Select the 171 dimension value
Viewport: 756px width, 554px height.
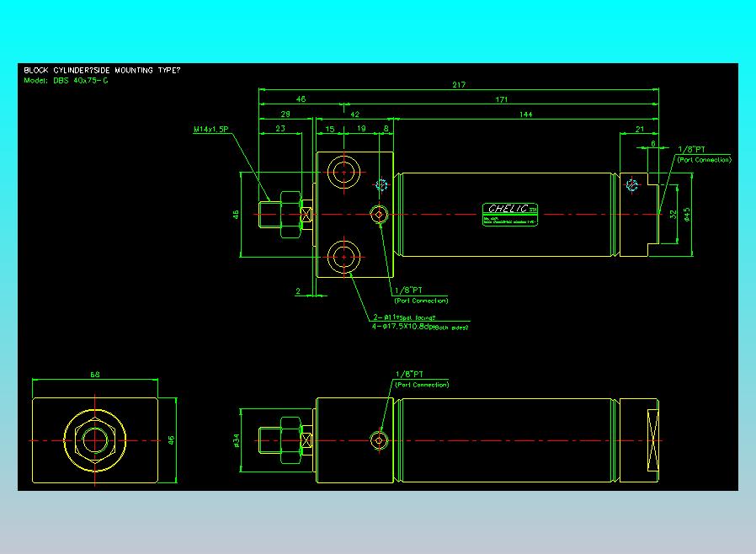point(502,99)
